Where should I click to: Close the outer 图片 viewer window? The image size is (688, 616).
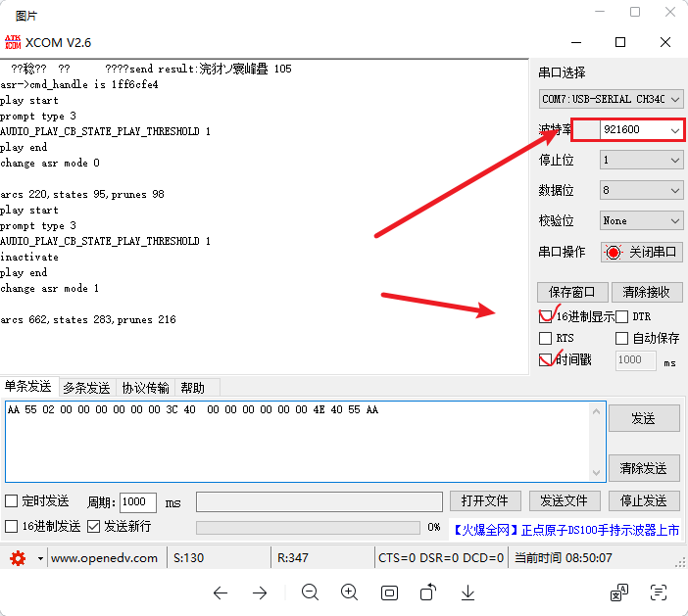pos(670,12)
